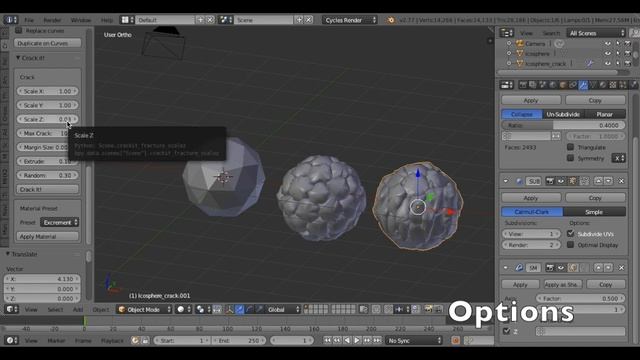Select the translate manipulator arrow

(x=240, y=309)
